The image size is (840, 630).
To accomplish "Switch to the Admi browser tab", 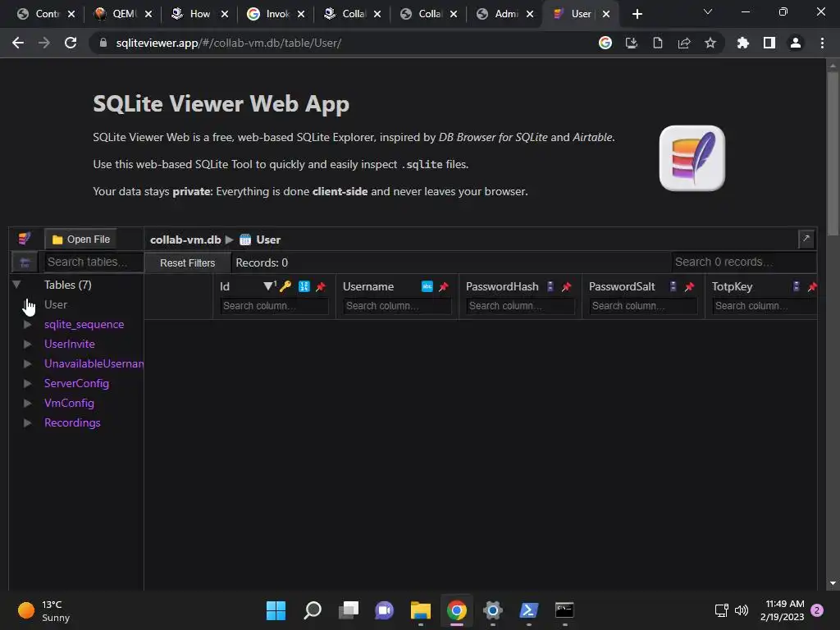I will (504, 14).
